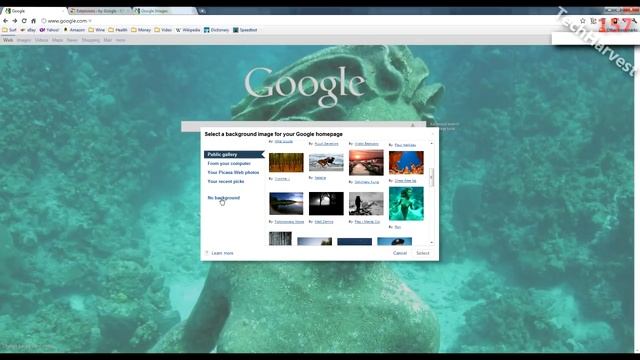640x360 pixels.
Task: Pick the gray tree trunks thumbnail
Action: pyautogui.click(x=280, y=238)
